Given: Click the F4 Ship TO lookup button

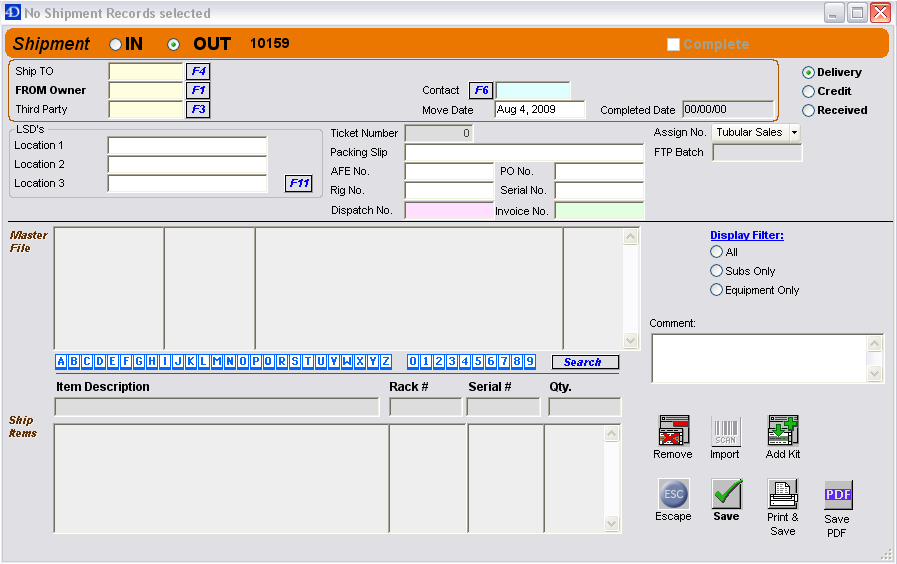Looking at the screenshot, I should click(x=198, y=71).
